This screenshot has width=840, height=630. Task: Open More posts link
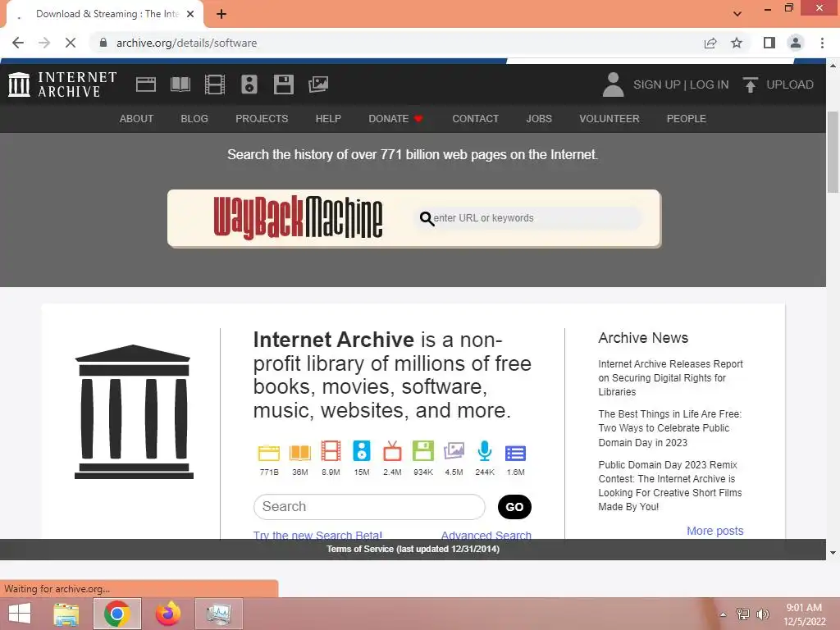[715, 531]
